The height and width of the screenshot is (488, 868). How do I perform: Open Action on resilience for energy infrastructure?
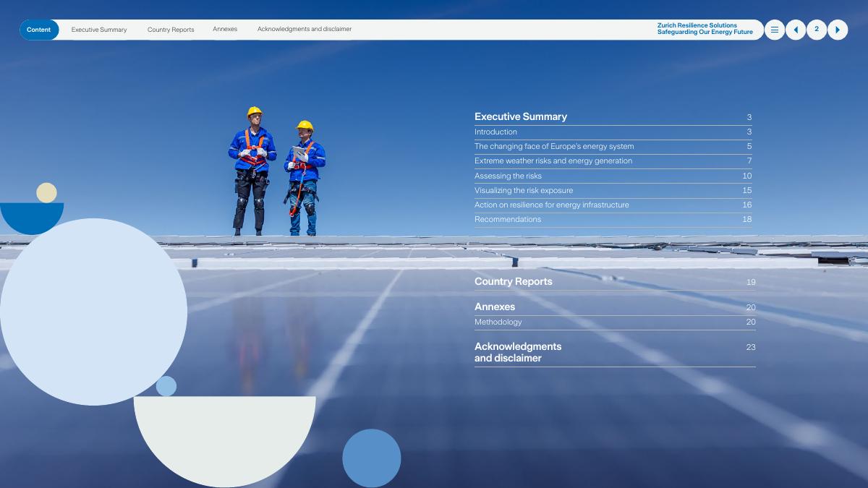point(552,205)
